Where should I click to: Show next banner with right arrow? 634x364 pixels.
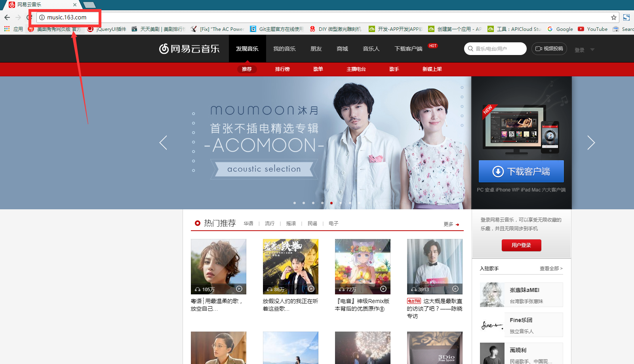pyautogui.click(x=591, y=143)
